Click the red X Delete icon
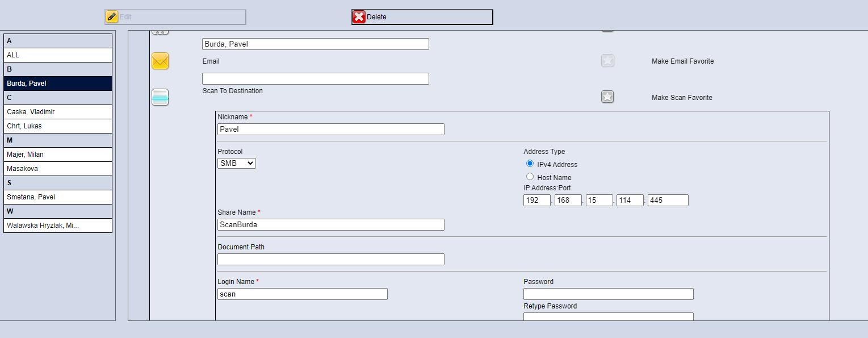868x338 pixels. click(359, 17)
